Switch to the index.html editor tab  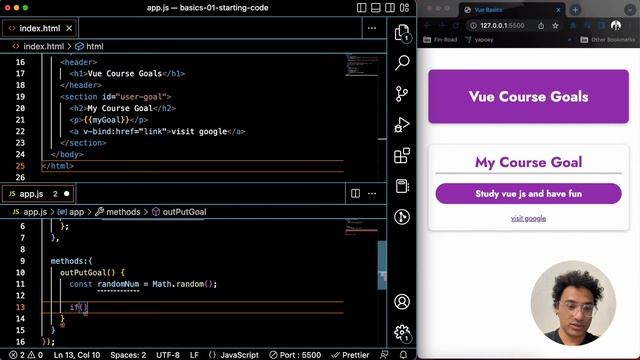40,28
